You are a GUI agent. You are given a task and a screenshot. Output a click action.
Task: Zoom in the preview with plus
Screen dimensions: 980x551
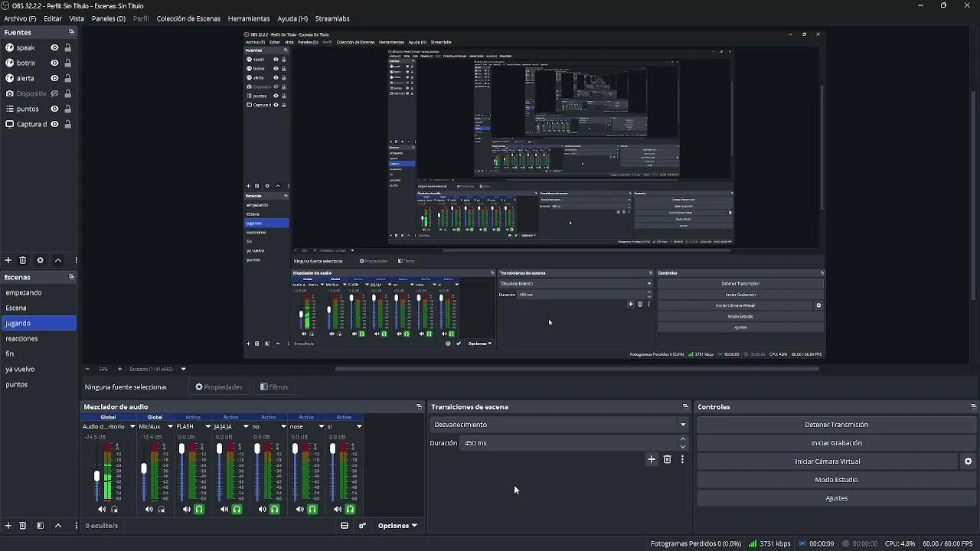[119, 369]
